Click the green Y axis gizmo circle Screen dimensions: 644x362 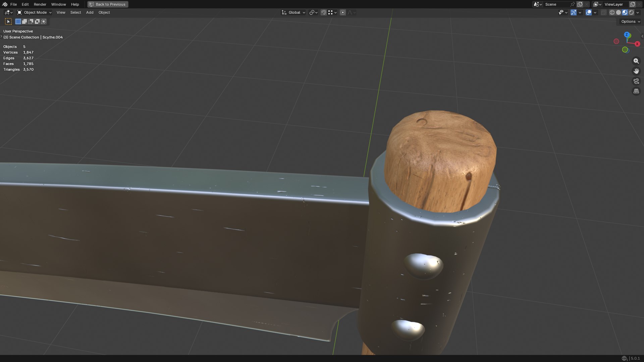625,50
